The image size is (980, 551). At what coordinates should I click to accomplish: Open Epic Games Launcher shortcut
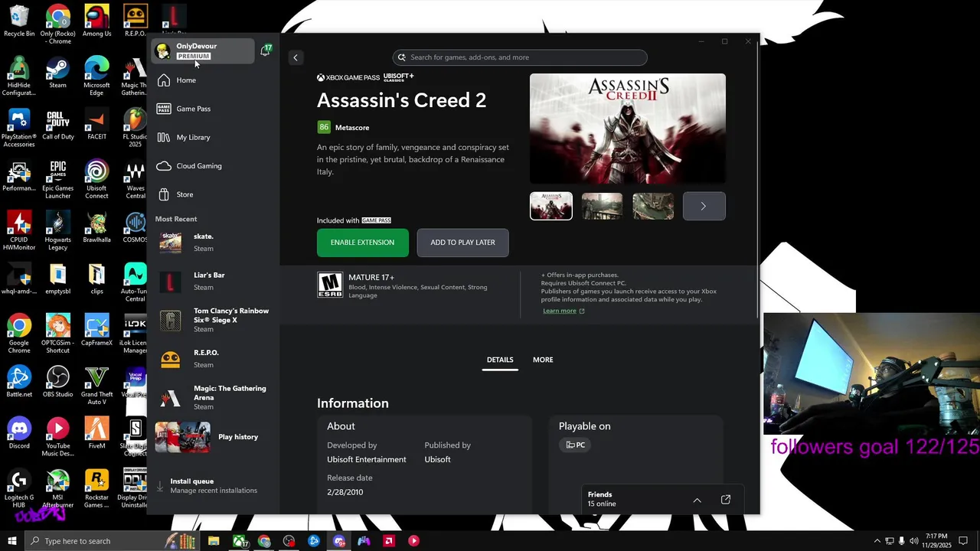pyautogui.click(x=57, y=180)
